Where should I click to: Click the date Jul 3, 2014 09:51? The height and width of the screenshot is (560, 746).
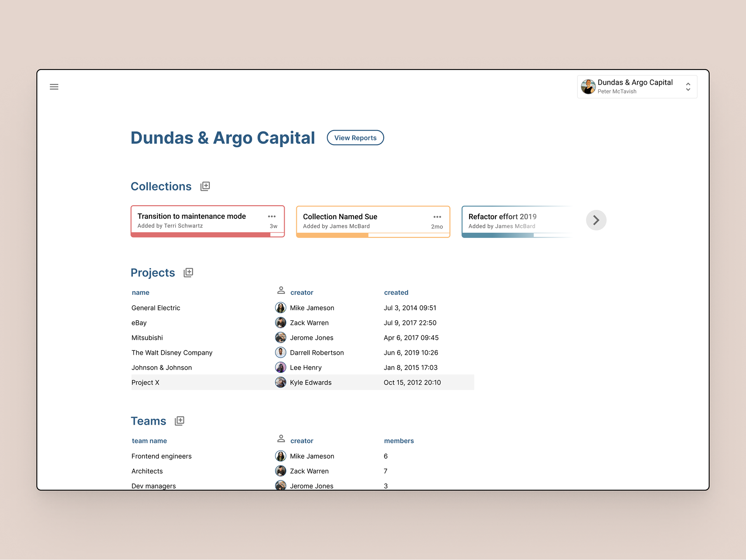click(410, 308)
